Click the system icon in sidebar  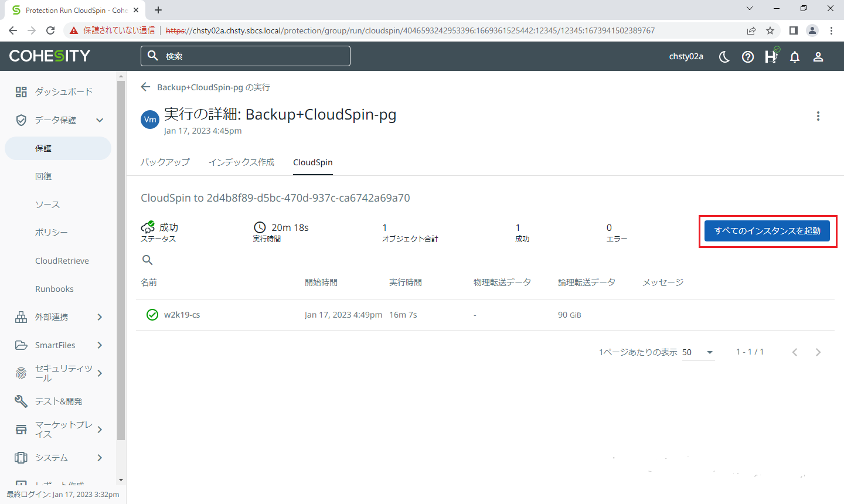[x=21, y=458]
